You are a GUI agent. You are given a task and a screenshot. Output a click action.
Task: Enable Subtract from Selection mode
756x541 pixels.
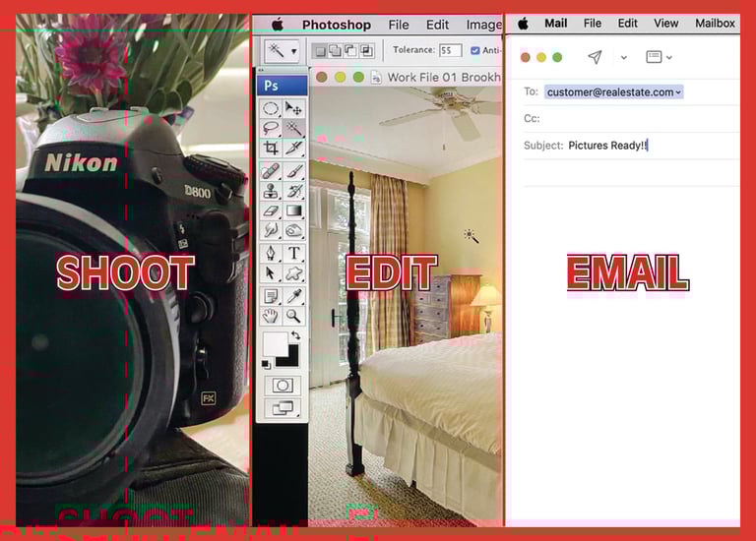(350, 50)
